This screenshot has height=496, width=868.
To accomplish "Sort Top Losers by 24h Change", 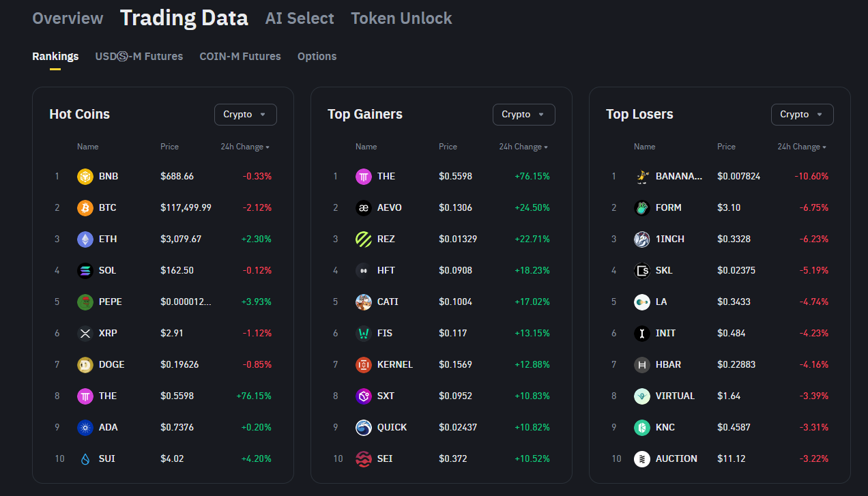I will pyautogui.click(x=801, y=147).
